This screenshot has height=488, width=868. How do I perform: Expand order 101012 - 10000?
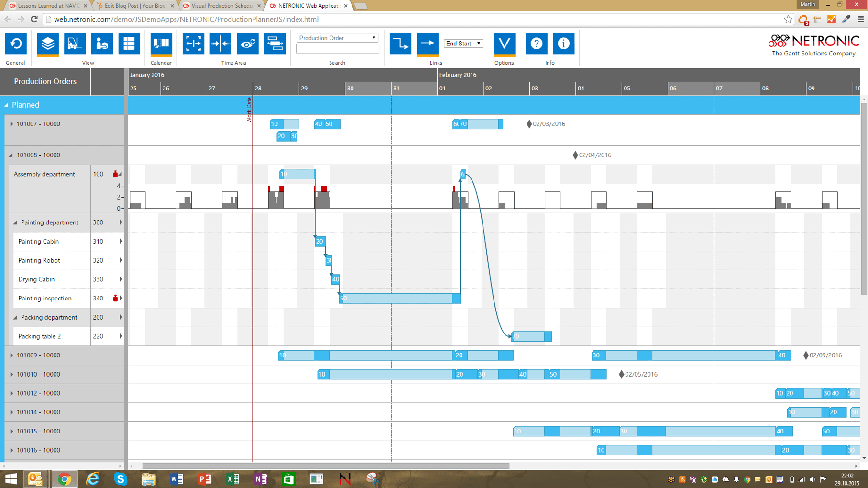[x=11, y=393]
